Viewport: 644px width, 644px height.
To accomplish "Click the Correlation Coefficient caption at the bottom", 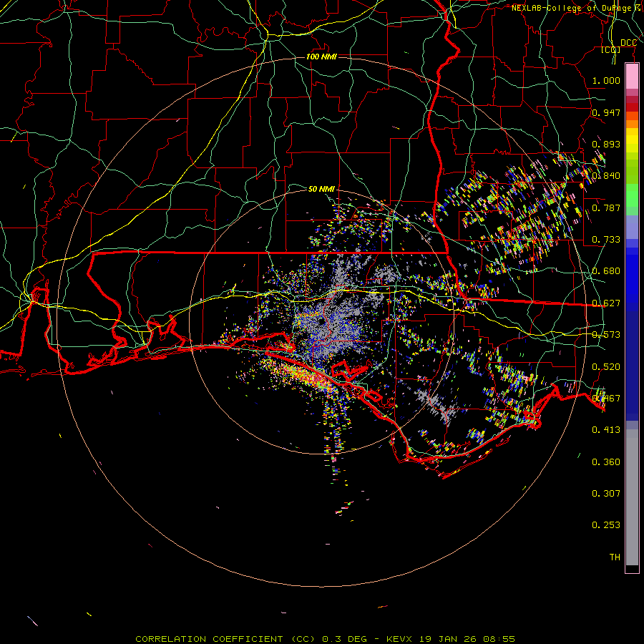I will 325,639.
